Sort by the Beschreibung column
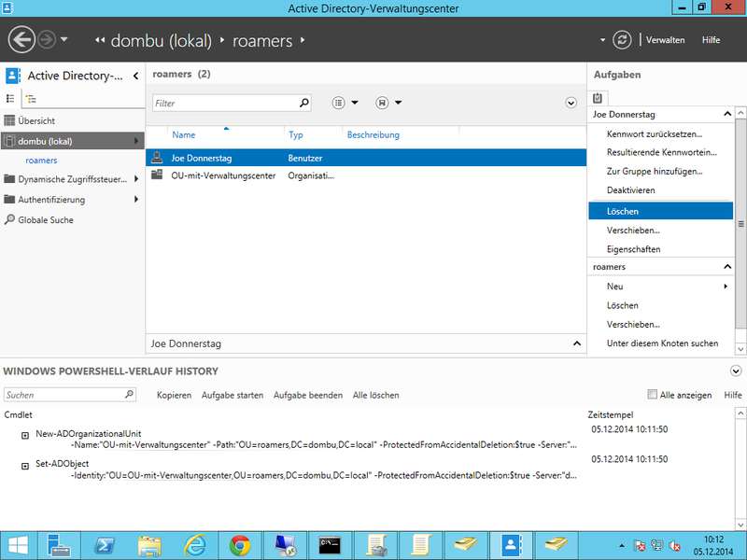Viewport: 747px width, 560px height. [373, 134]
